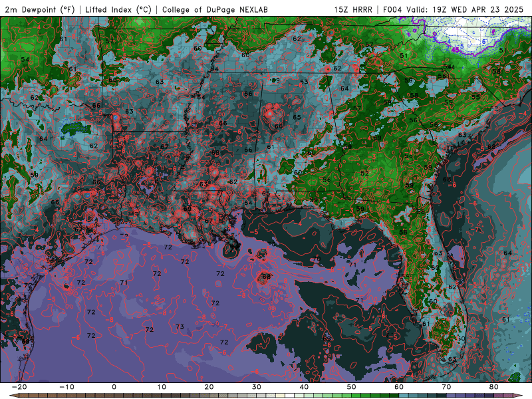Click the 73 dewpoint value in the Gulf

pyautogui.click(x=180, y=327)
